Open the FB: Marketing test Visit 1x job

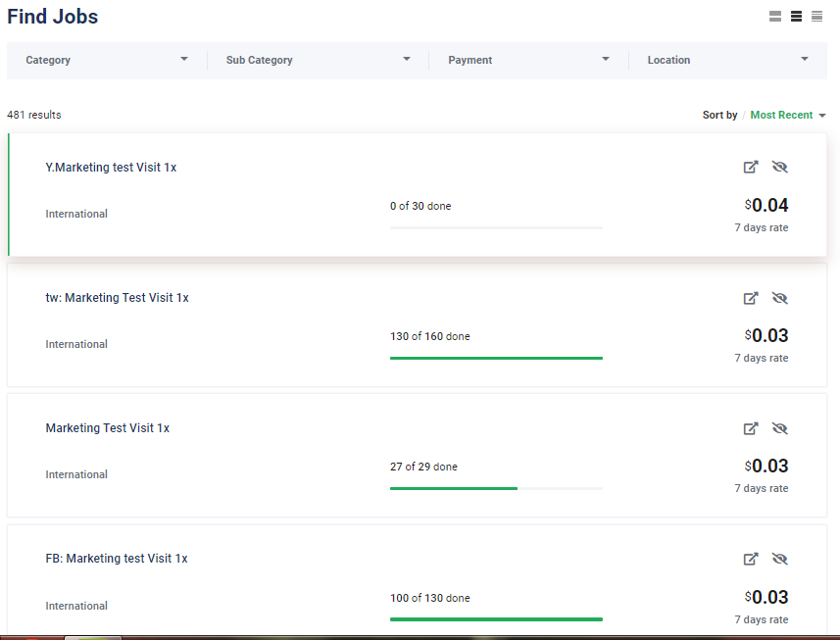(x=117, y=559)
